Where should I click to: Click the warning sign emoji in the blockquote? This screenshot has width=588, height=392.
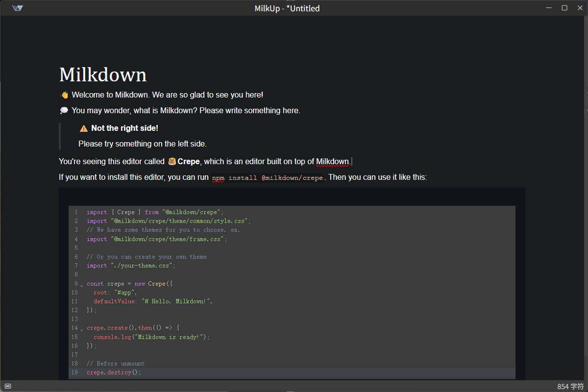tap(84, 128)
